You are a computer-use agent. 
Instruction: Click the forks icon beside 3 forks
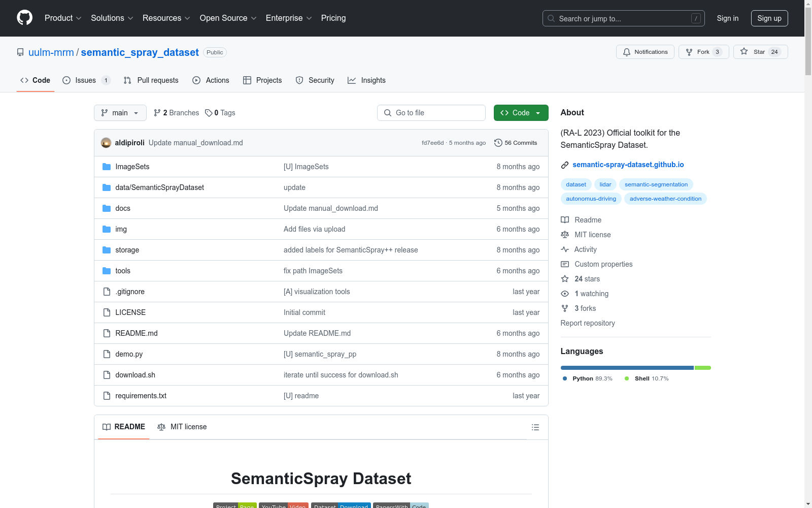pos(565,308)
